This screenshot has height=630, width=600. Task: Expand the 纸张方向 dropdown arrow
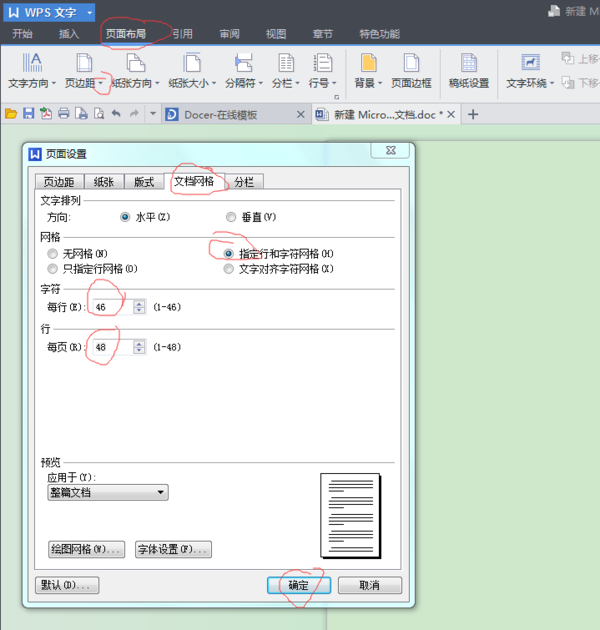point(157,83)
